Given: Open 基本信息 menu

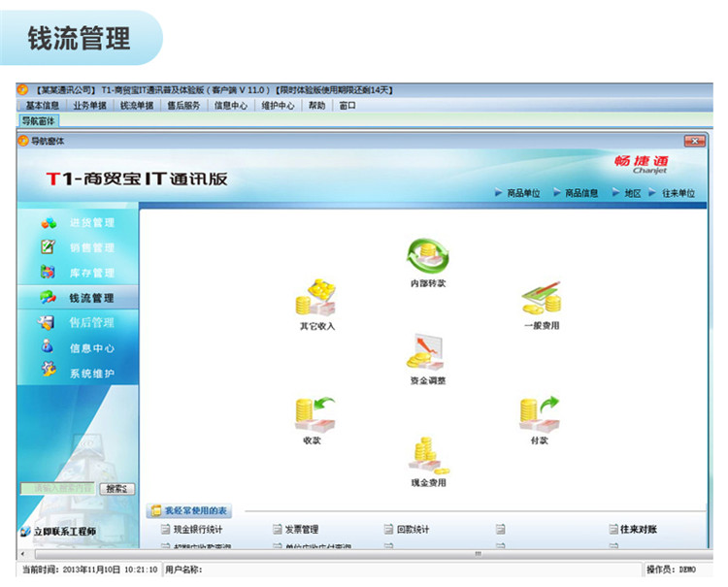Looking at the screenshot, I should tap(43, 106).
